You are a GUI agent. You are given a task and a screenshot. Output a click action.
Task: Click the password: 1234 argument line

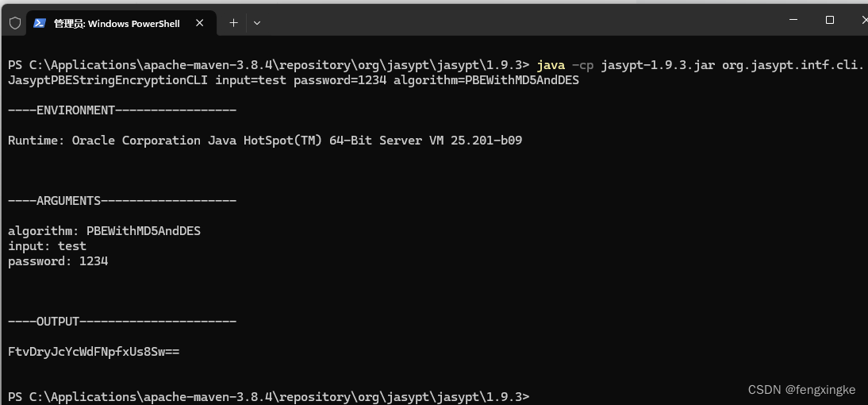tap(58, 261)
